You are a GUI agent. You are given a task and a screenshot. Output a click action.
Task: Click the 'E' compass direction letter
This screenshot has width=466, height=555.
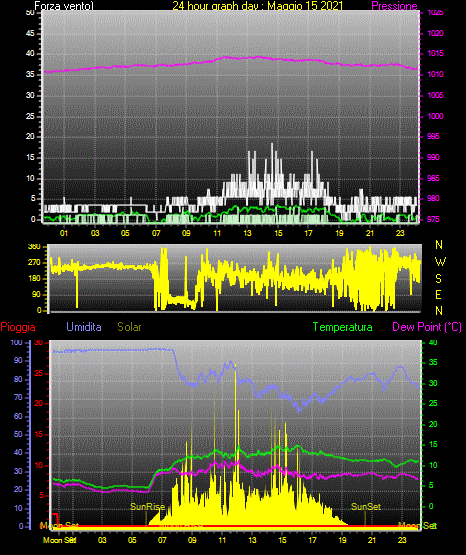(x=438, y=294)
